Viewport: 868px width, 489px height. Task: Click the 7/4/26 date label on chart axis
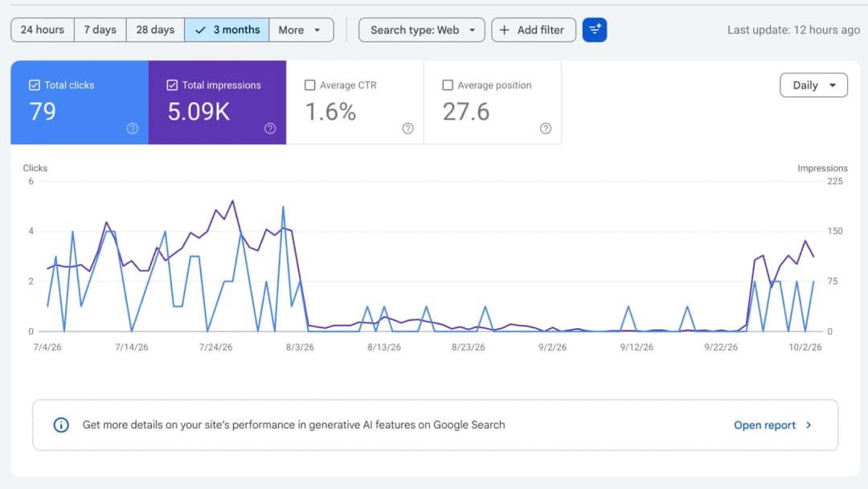(x=47, y=347)
